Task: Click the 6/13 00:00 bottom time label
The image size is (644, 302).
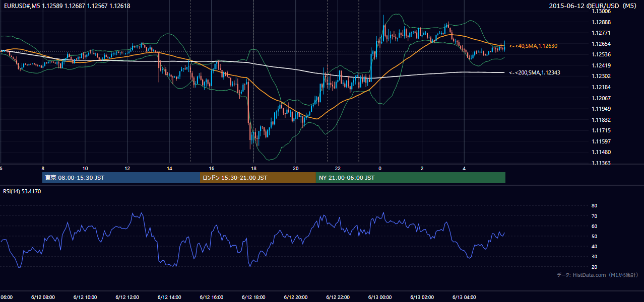Action: coord(380,297)
